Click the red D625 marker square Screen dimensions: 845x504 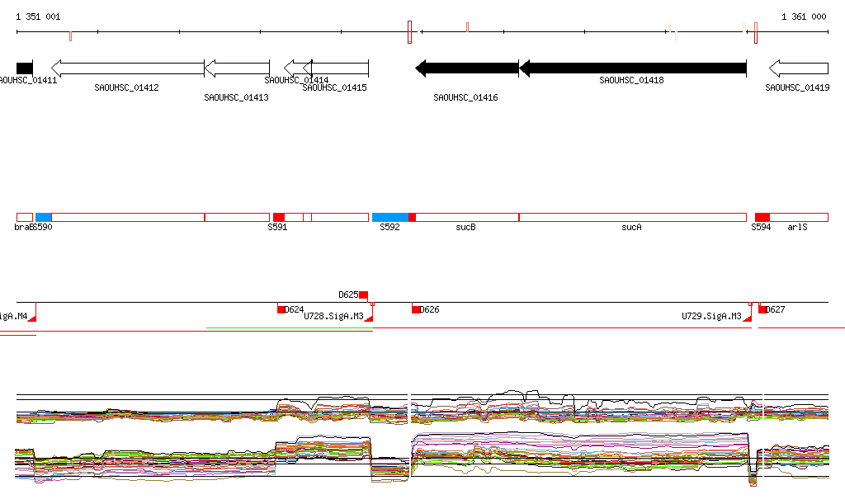(363, 294)
